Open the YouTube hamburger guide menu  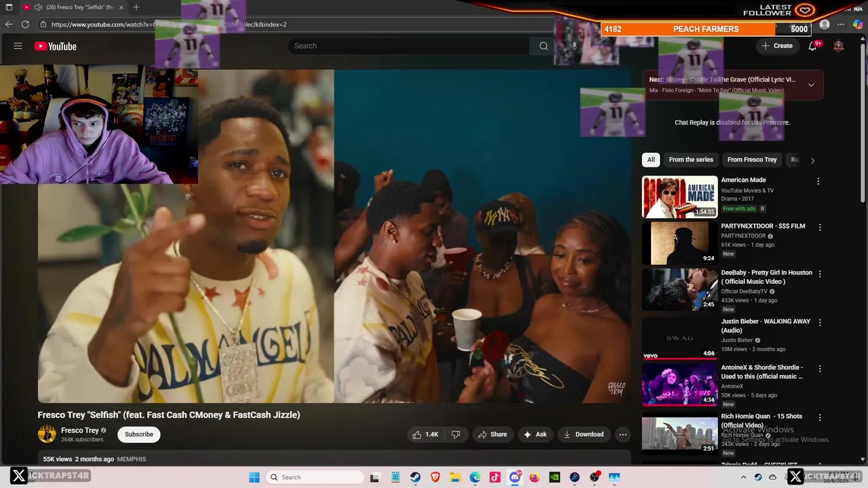click(18, 46)
